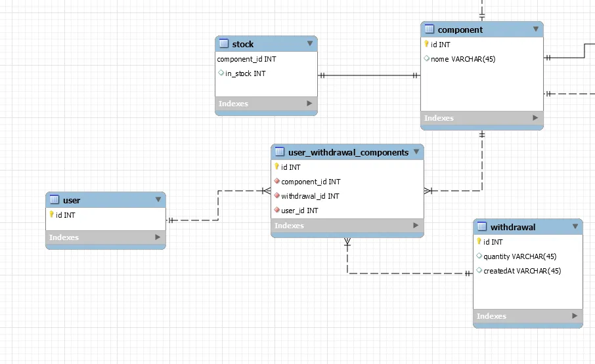Select the component id primary key icon
The image size is (595, 364).
pyautogui.click(x=426, y=44)
